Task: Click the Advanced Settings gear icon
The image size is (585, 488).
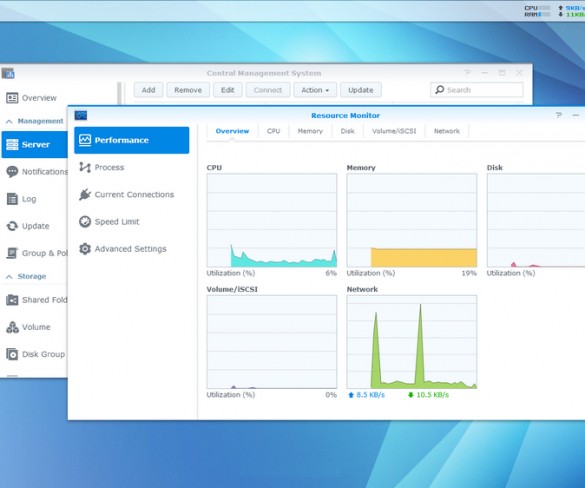Action: (x=85, y=249)
